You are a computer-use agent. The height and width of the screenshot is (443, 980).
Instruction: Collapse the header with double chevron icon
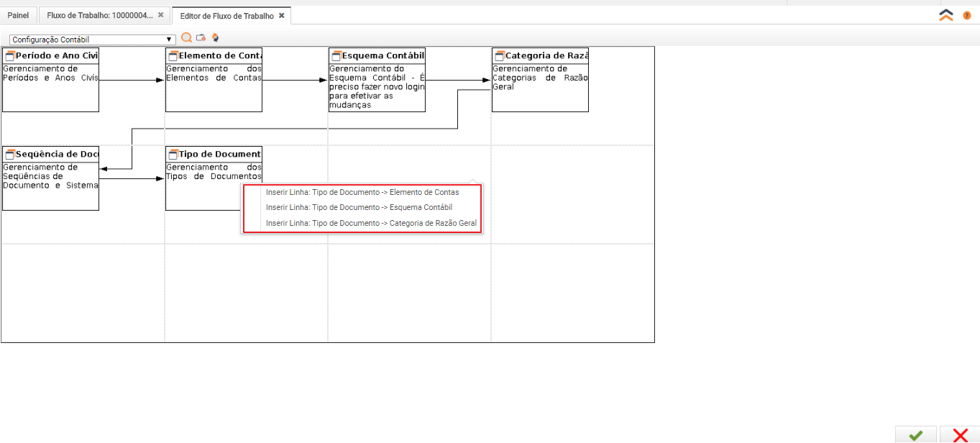(946, 15)
